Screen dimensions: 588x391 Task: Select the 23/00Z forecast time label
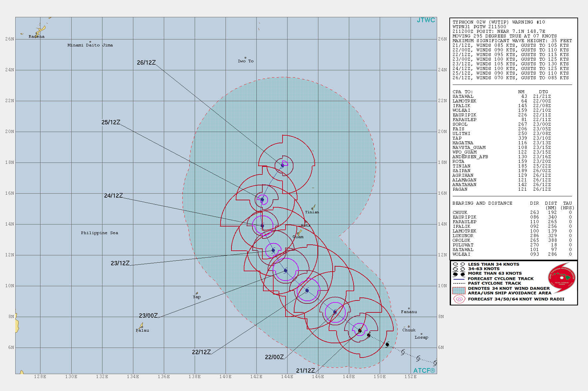tap(148, 316)
